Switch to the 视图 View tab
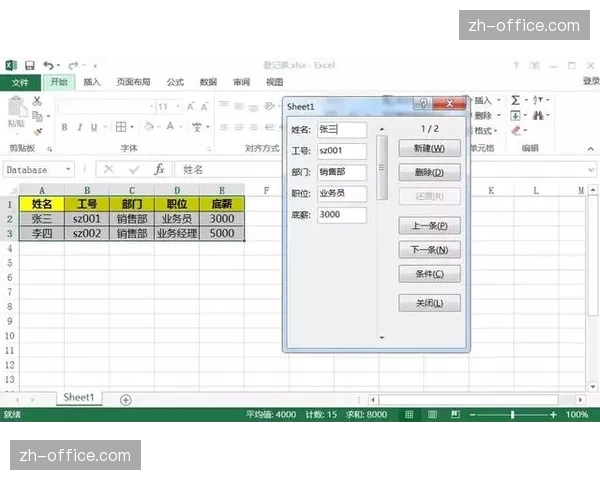The image size is (600, 480). (275, 82)
